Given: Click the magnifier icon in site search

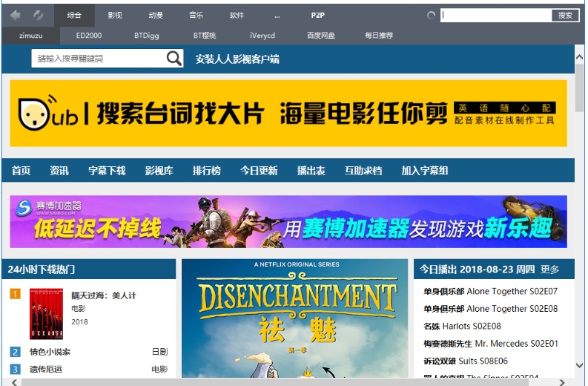Looking at the screenshot, I should (x=174, y=58).
